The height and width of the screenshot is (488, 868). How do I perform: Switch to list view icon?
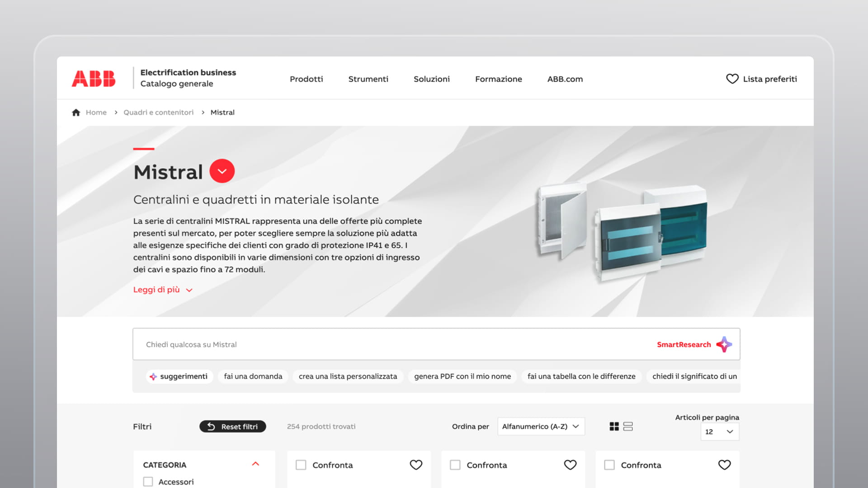tap(628, 426)
